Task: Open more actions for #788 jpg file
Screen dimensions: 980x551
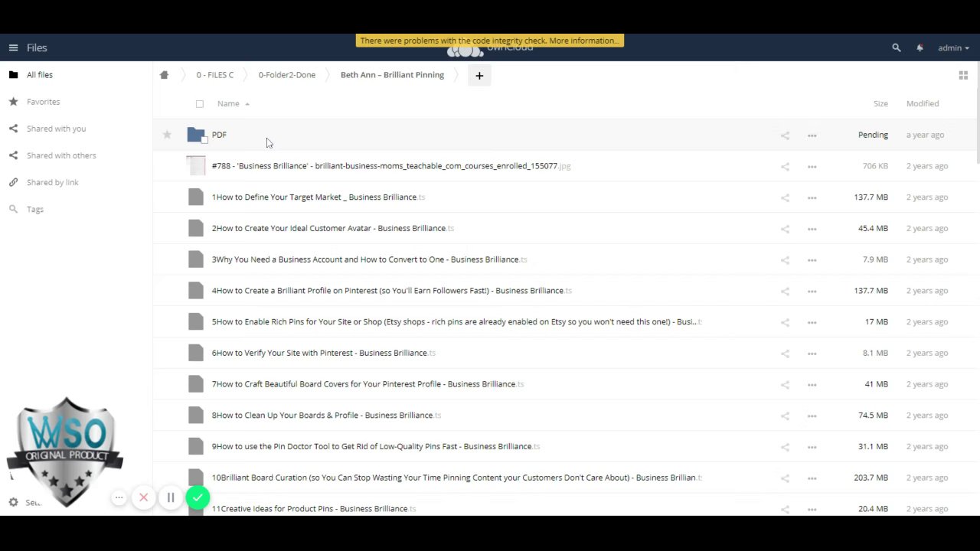Action: 812,166
